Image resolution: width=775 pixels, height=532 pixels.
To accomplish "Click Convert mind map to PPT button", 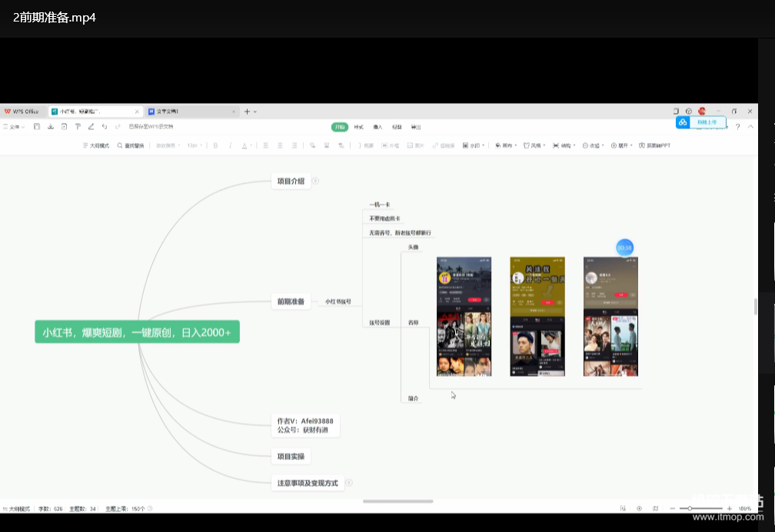I will (655, 145).
